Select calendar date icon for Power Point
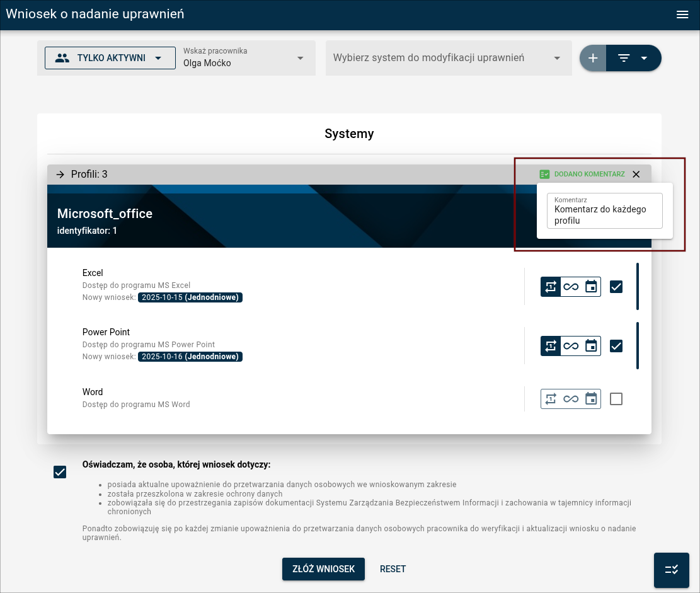The width and height of the screenshot is (700, 593). tap(591, 346)
